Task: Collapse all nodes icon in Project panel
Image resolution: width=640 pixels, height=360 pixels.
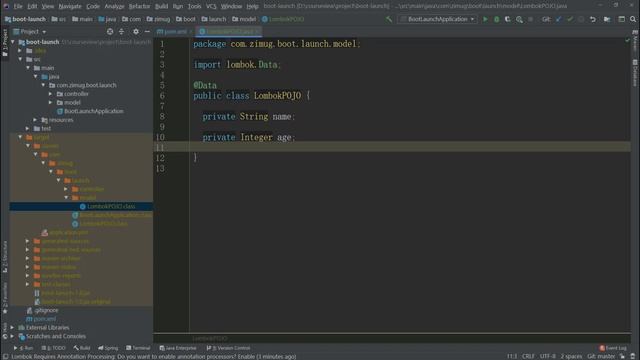Action: click(x=121, y=31)
